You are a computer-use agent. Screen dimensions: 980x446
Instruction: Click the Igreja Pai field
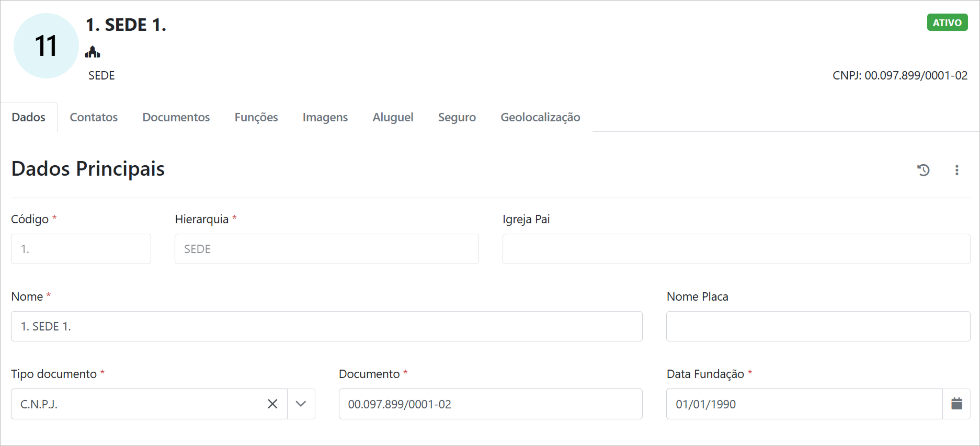pos(736,249)
